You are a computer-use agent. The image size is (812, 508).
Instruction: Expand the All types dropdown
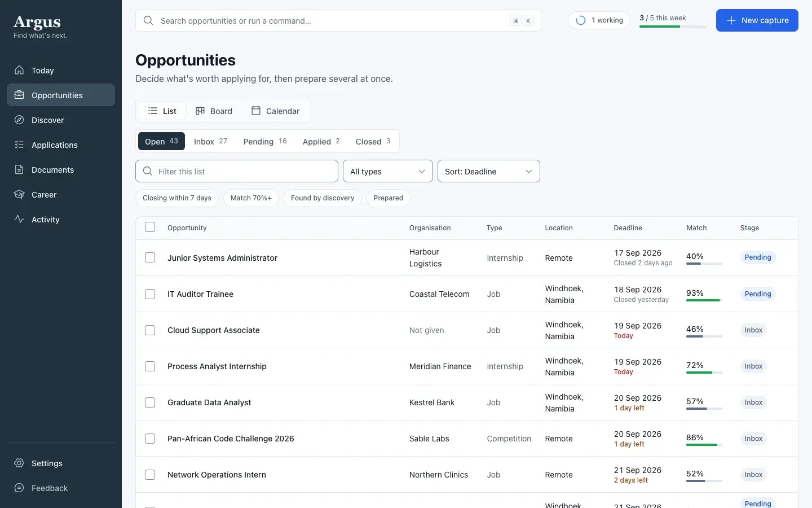(388, 171)
